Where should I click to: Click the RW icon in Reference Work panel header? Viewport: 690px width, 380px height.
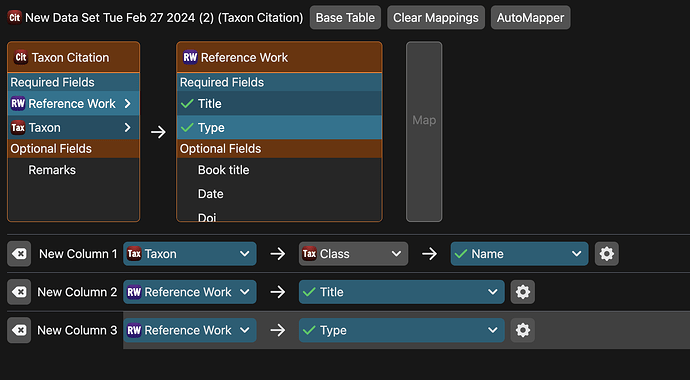pyautogui.click(x=190, y=57)
